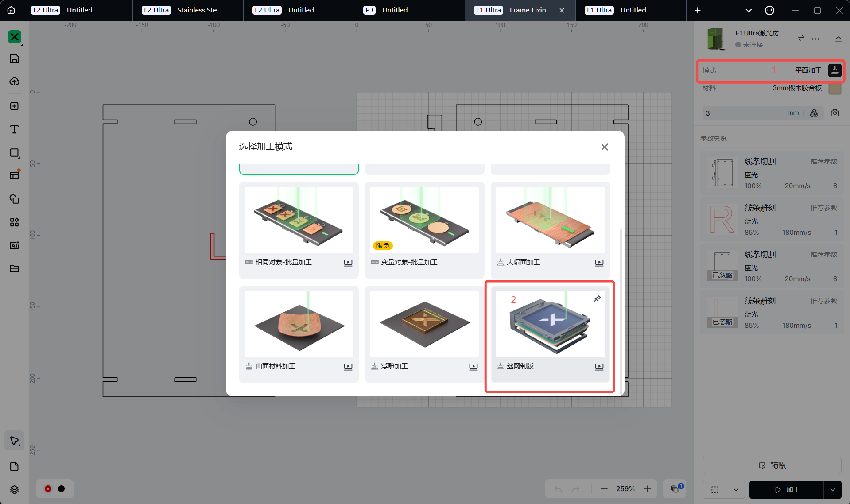The image size is (850, 504).
Task: Open the layers panel icon at bottom left
Action: tap(14, 489)
